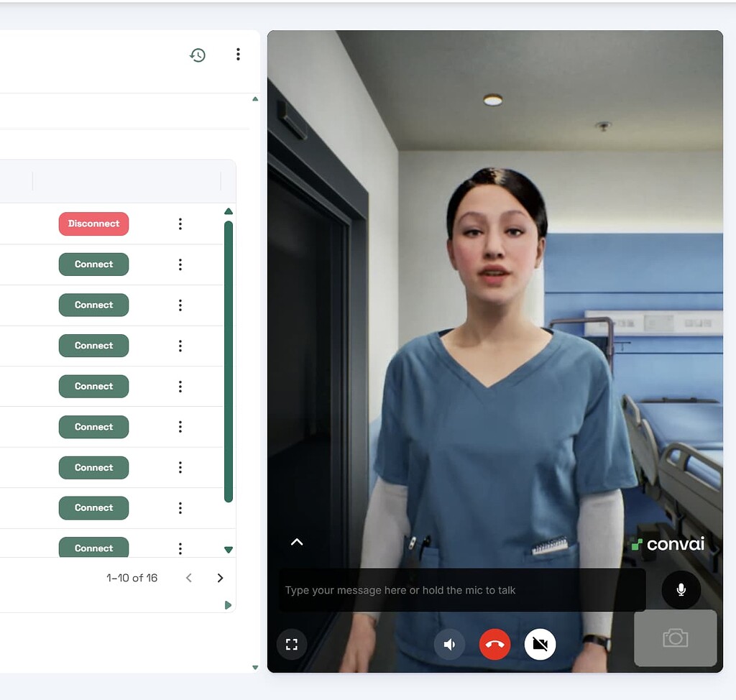Open the kebab menu on the last Connect row
Image resolution: width=736 pixels, height=700 pixels.
click(x=180, y=548)
